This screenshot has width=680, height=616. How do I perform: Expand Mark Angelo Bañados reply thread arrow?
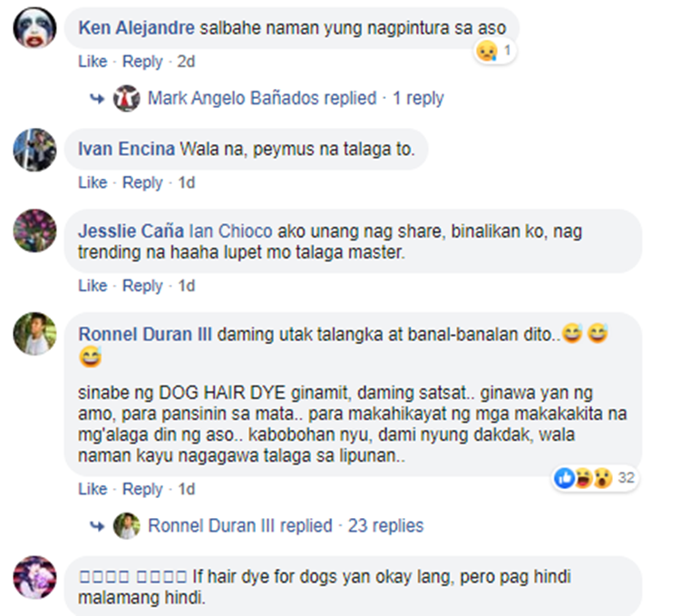tap(97, 99)
